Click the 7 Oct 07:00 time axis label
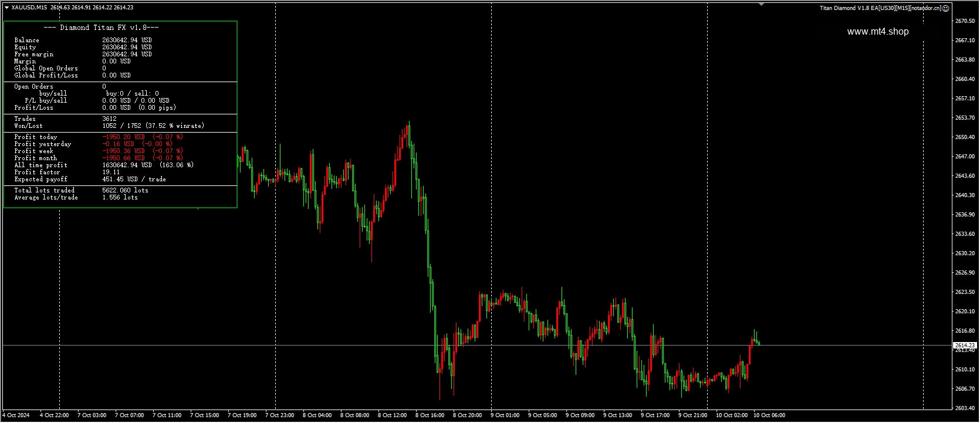 pos(129,415)
